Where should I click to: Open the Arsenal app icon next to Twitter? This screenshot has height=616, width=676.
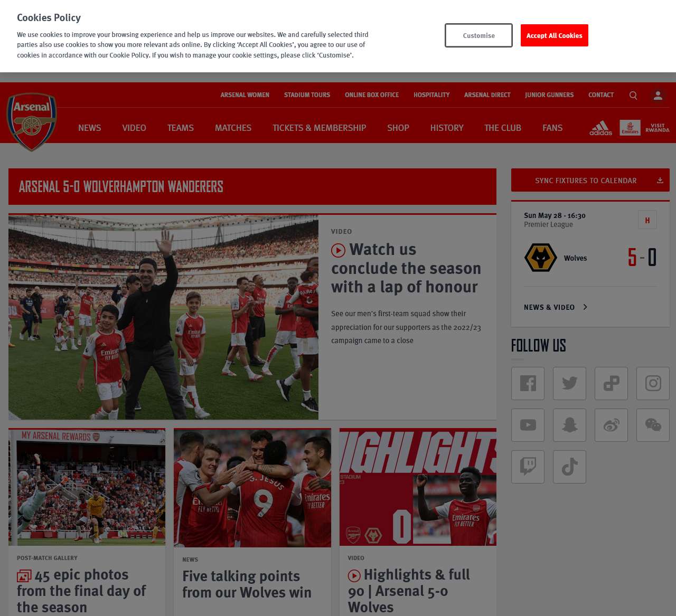click(x=611, y=383)
